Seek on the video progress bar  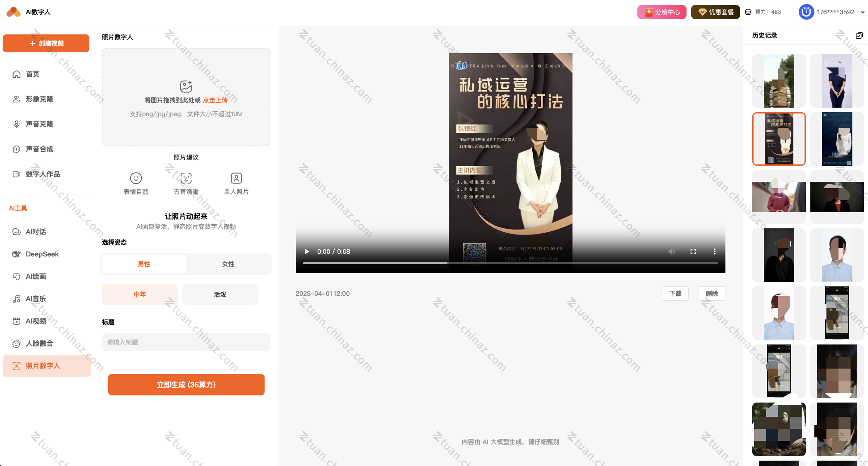click(510, 263)
